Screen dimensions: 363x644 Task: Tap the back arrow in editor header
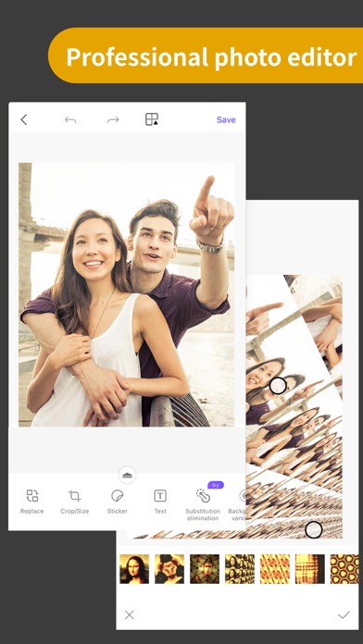(x=24, y=119)
